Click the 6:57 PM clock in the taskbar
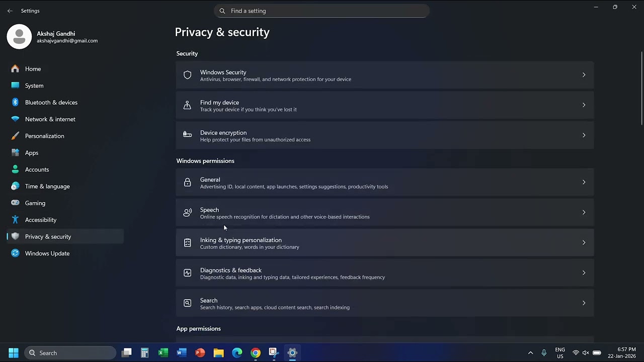 pyautogui.click(x=626, y=349)
